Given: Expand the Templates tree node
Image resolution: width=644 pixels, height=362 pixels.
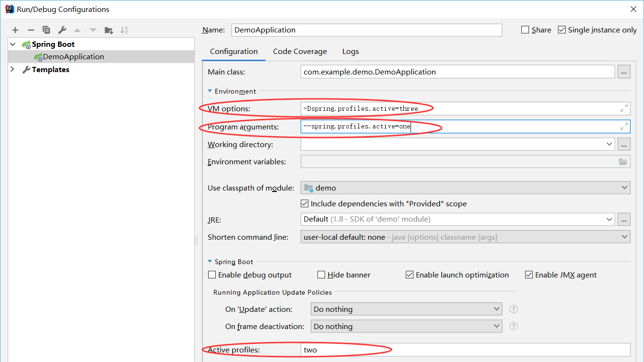Looking at the screenshot, I should pyautogui.click(x=12, y=70).
